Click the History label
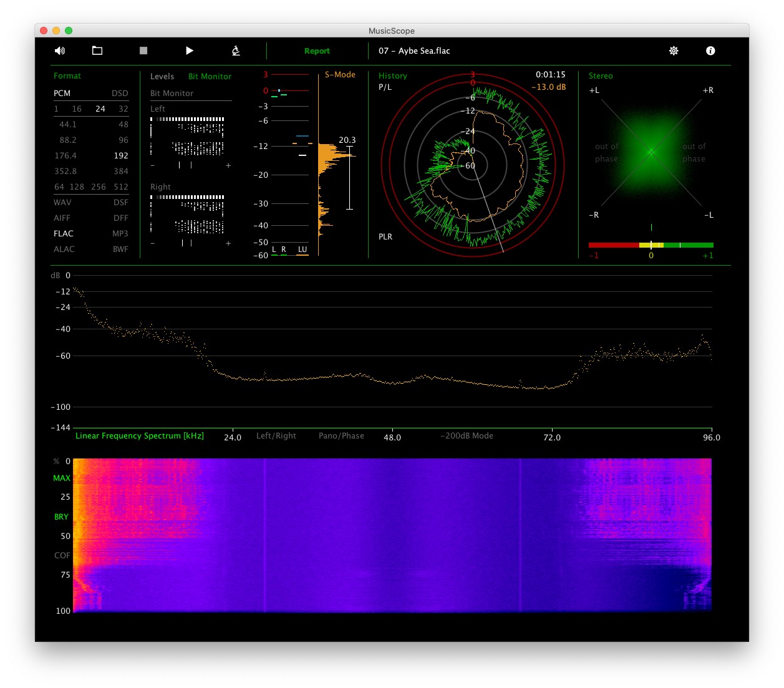Image resolution: width=784 pixels, height=688 pixels. click(393, 75)
